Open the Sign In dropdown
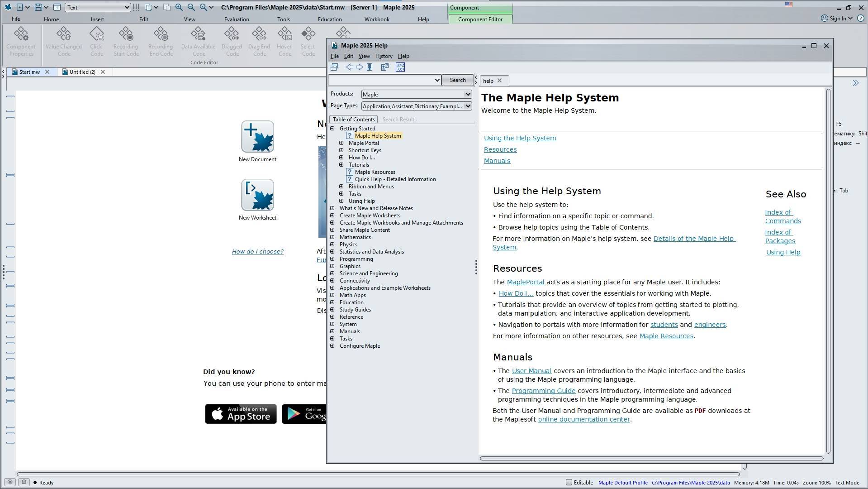Viewport: 868px width, 489px height. (837, 18)
